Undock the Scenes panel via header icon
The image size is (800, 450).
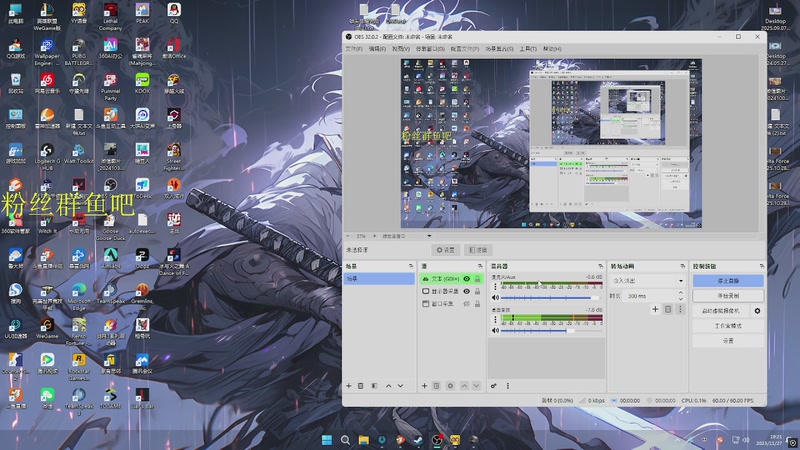point(411,266)
